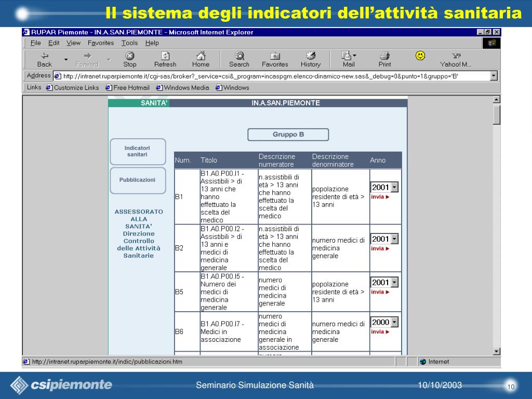Image resolution: width=532 pixels, height=399 pixels.
Task: Click the Pubblicazioni button
Action: [x=138, y=180]
